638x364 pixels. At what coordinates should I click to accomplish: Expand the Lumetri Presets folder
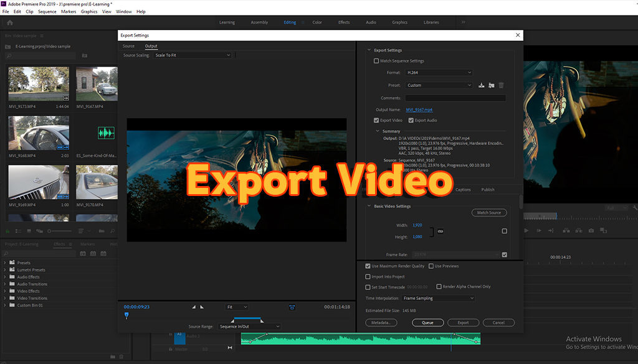pyautogui.click(x=5, y=270)
